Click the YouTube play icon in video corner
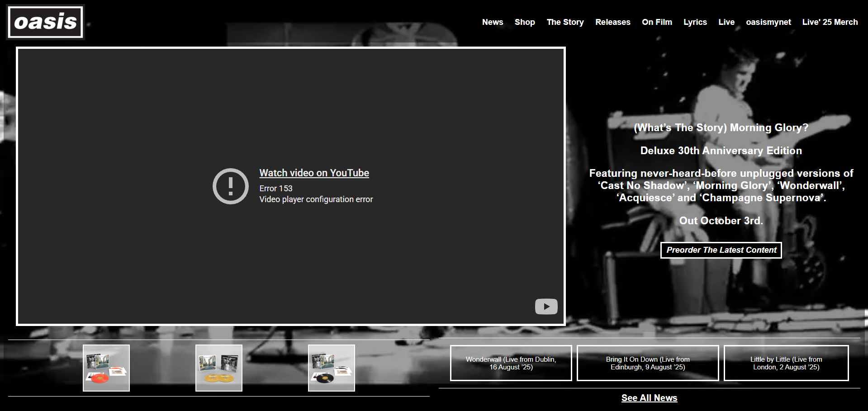868x411 pixels. [546, 306]
